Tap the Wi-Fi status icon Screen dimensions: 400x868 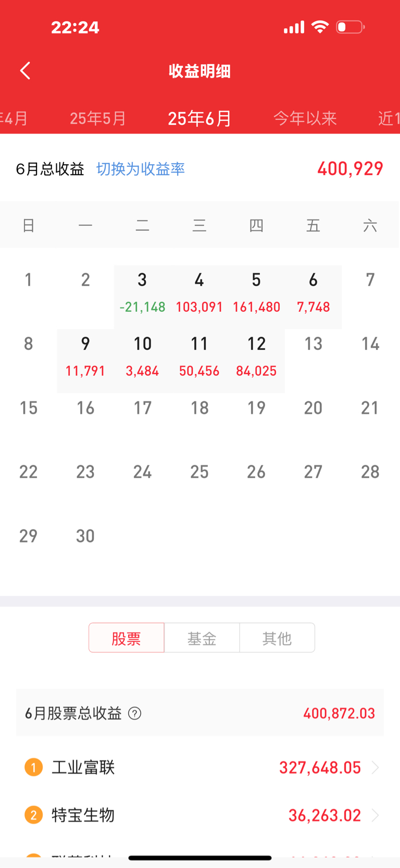click(x=320, y=27)
